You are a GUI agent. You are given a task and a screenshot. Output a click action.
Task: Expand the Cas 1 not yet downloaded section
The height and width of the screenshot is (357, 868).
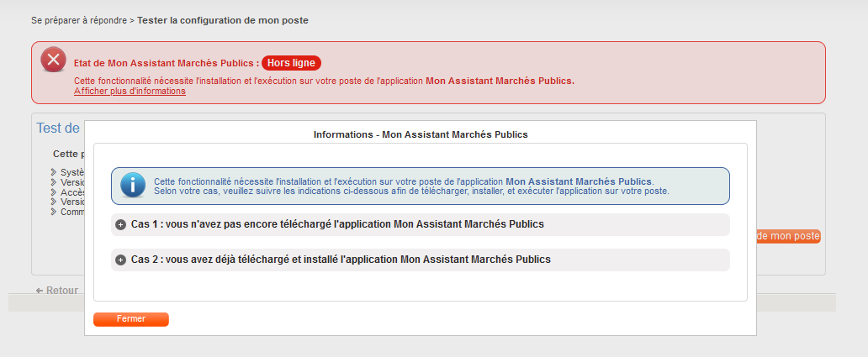(337, 225)
